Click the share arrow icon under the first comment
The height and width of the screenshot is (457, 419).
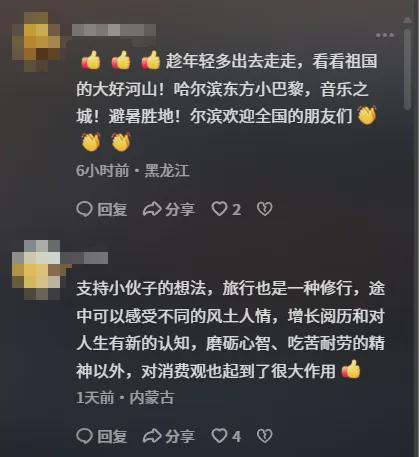pyautogui.click(x=152, y=209)
